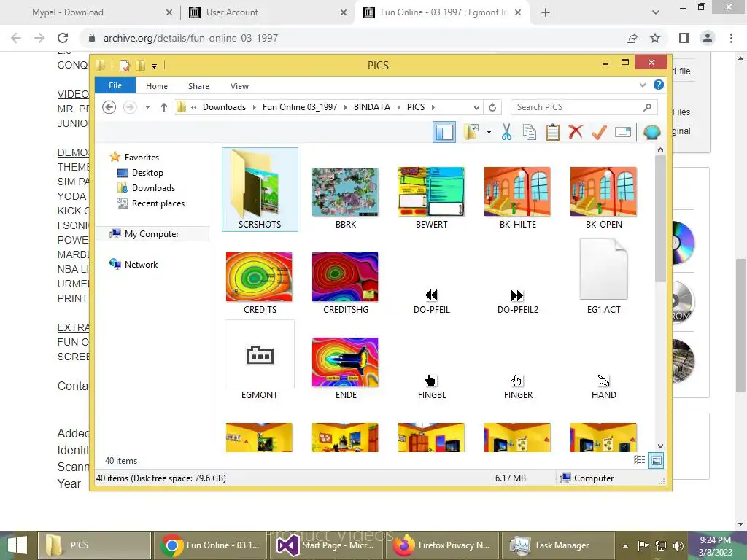Click scroll down arrow of file list
Image resolution: width=747 pixels, height=560 pixels.
tap(660, 446)
